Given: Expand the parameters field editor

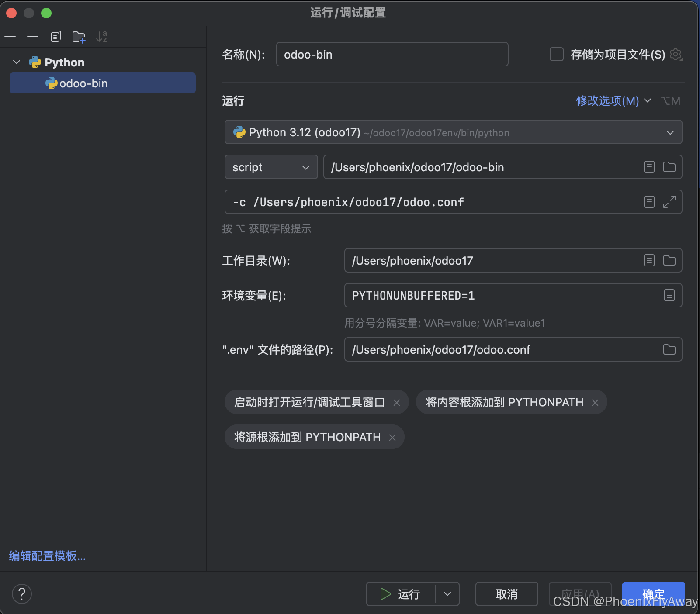Looking at the screenshot, I should (x=669, y=202).
